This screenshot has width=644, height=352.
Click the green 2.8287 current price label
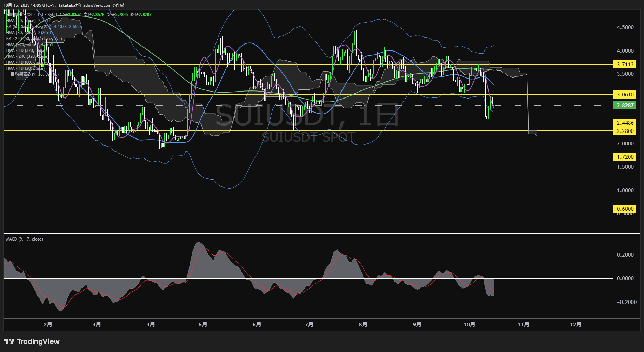[x=625, y=106]
